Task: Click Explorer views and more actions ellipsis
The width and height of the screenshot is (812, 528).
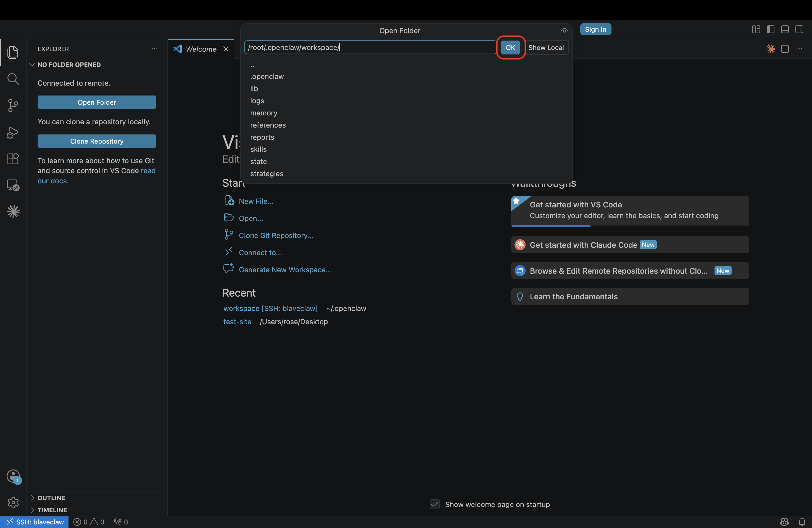Action: point(155,49)
